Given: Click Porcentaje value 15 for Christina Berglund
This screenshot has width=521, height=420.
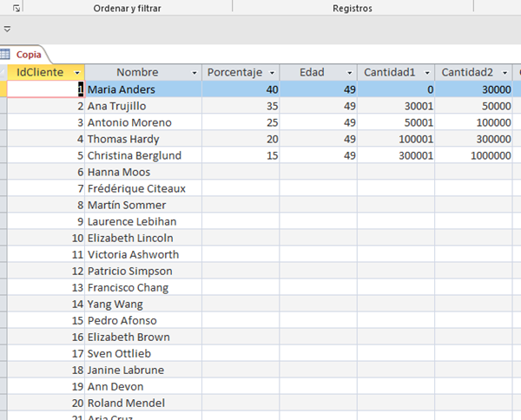Looking at the screenshot, I should point(241,155).
